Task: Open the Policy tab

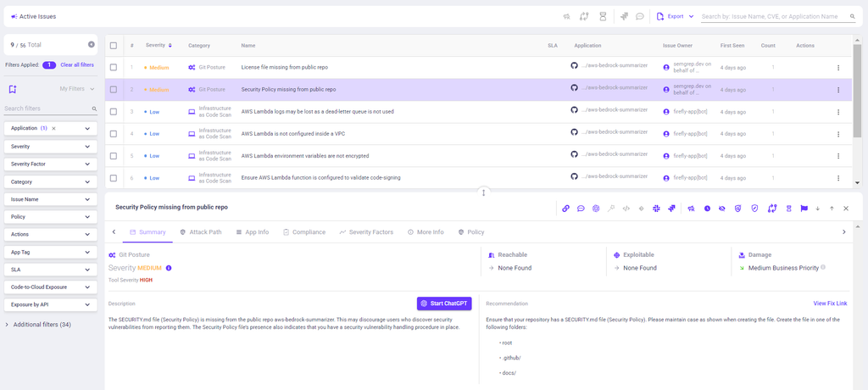Action: [x=471, y=232]
